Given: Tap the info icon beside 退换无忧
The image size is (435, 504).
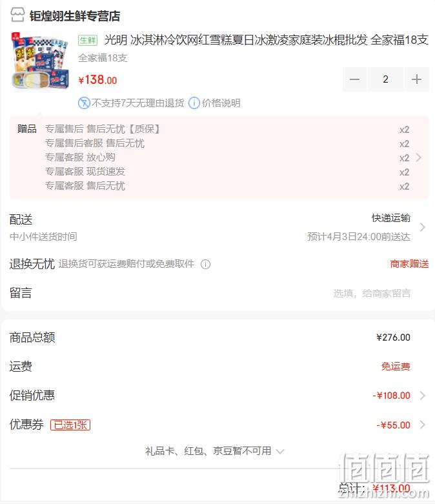Looking at the screenshot, I should (x=205, y=264).
